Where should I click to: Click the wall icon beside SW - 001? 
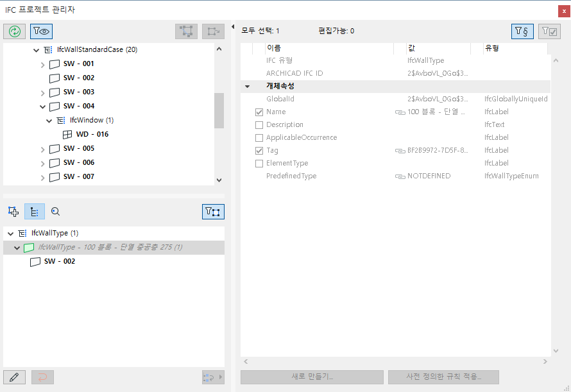[55, 64]
